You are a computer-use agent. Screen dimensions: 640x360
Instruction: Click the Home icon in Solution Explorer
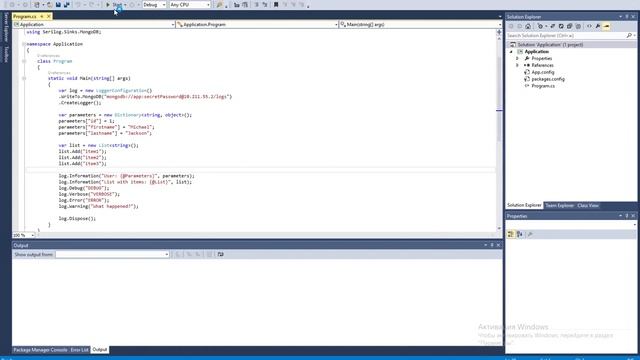pos(528,26)
